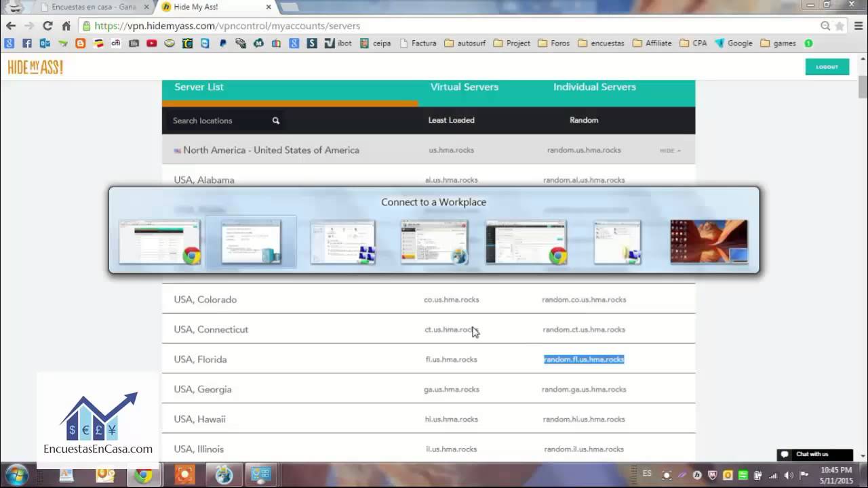Click the us.hma.rocks server address
868x488 pixels.
click(x=452, y=150)
